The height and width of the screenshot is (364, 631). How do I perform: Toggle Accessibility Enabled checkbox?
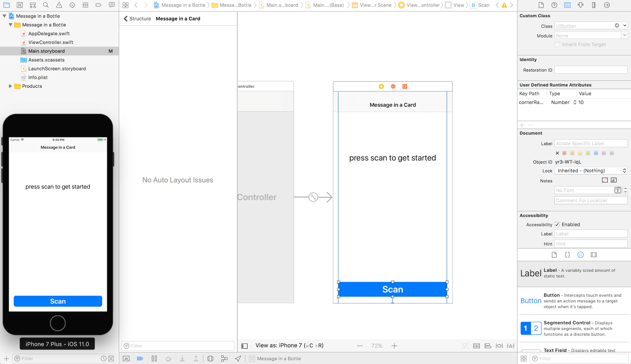(x=557, y=224)
